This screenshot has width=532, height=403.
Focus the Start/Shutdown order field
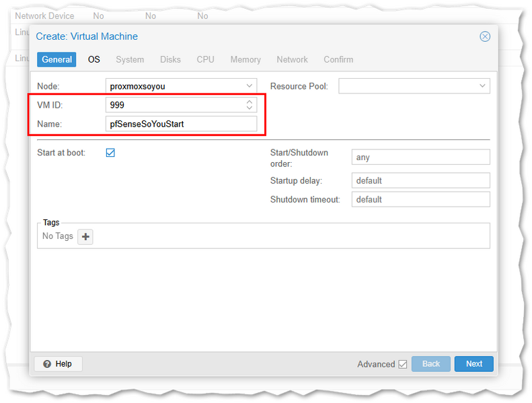point(420,157)
